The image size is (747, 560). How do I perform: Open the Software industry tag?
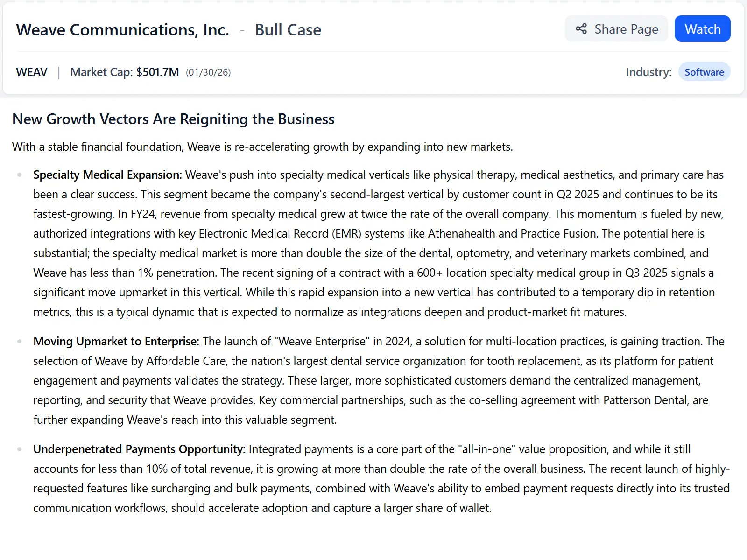pos(704,72)
